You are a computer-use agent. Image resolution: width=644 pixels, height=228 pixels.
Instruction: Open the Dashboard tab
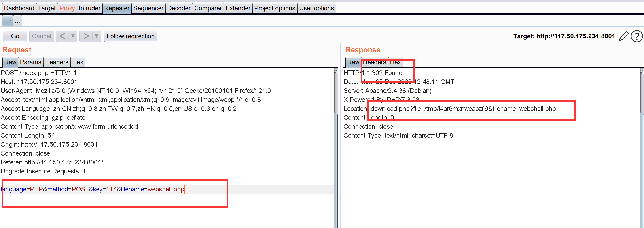[19, 8]
